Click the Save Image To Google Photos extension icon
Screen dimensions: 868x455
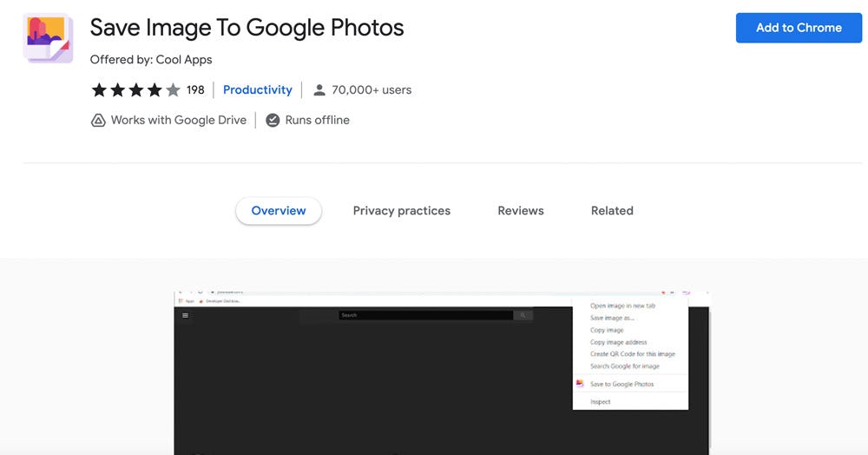(x=48, y=38)
